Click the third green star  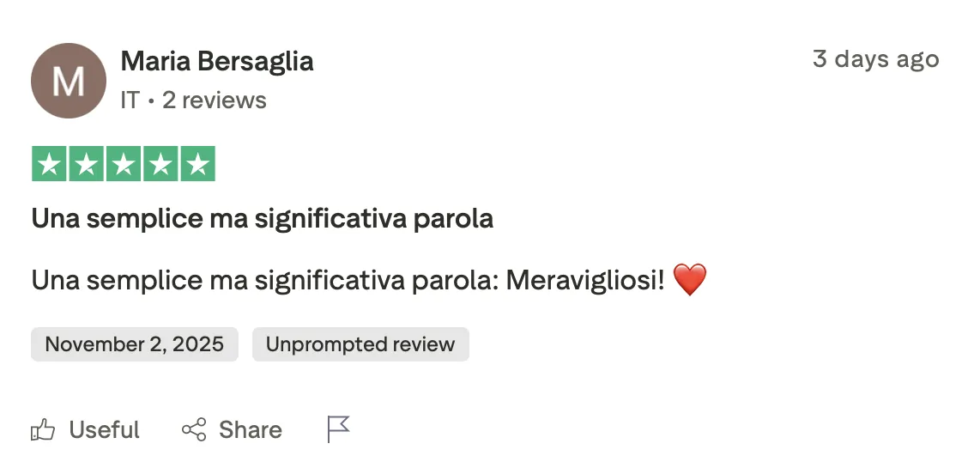pyautogui.click(x=124, y=164)
